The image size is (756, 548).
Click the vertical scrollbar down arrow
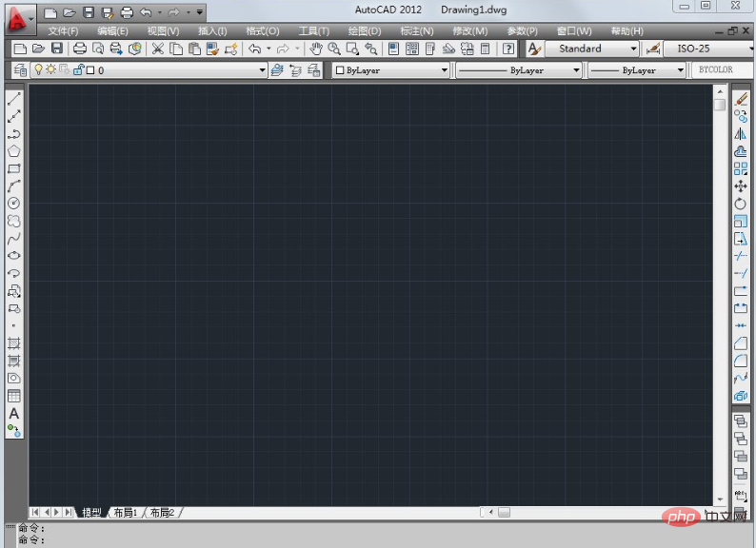click(720, 499)
